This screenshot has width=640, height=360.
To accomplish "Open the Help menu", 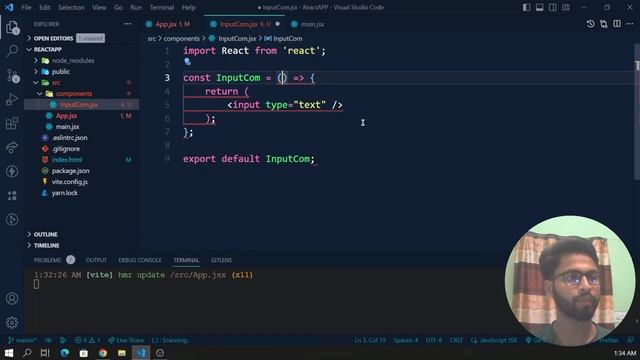I will click(x=189, y=7).
